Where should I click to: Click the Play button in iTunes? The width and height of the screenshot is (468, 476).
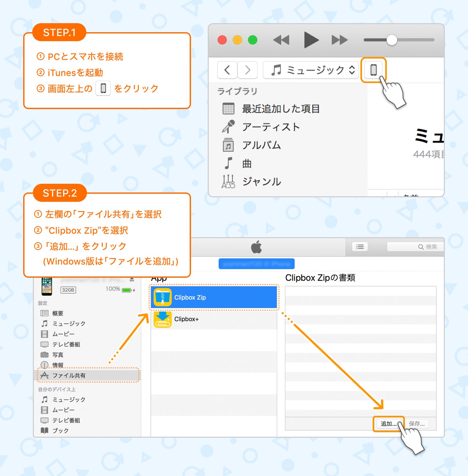point(311,40)
